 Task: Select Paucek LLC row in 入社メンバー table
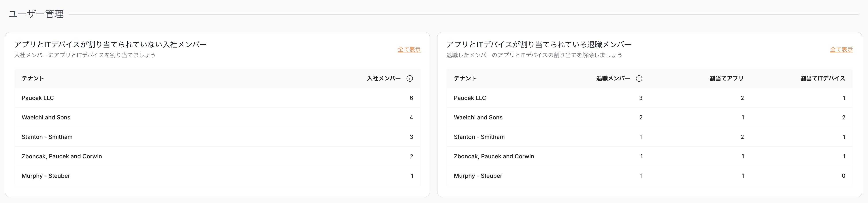click(x=38, y=98)
